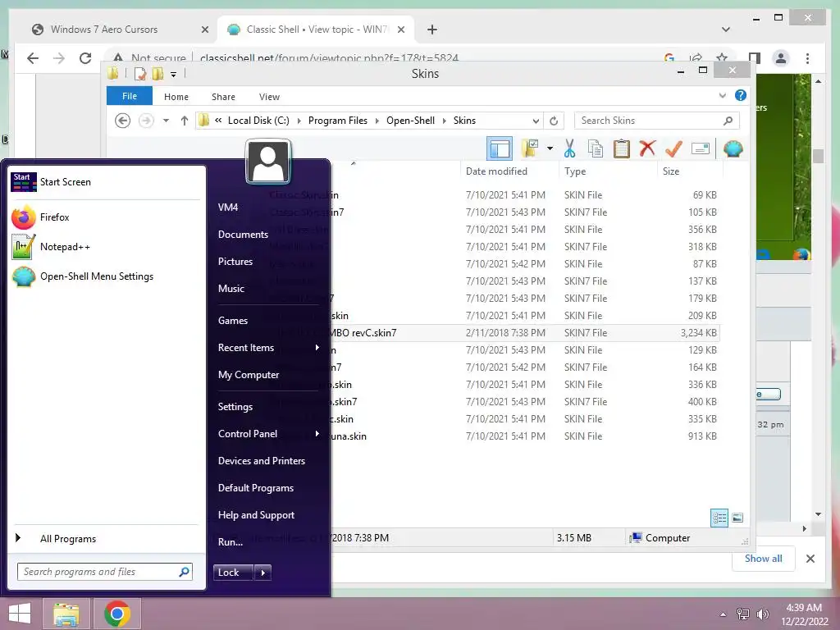Viewport: 840px width, 630px height.
Task: Open the shutdown options arrow beside Lock
Action: coord(262,572)
